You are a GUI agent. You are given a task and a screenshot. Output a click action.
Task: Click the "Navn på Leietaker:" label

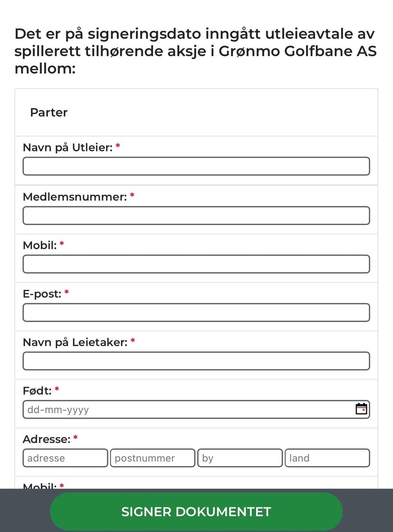click(x=75, y=343)
